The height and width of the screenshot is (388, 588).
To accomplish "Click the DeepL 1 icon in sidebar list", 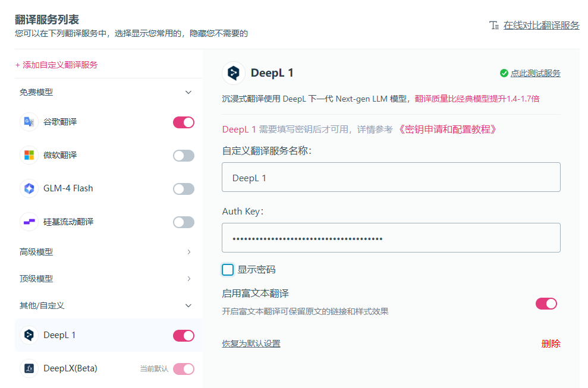I will 29,335.
